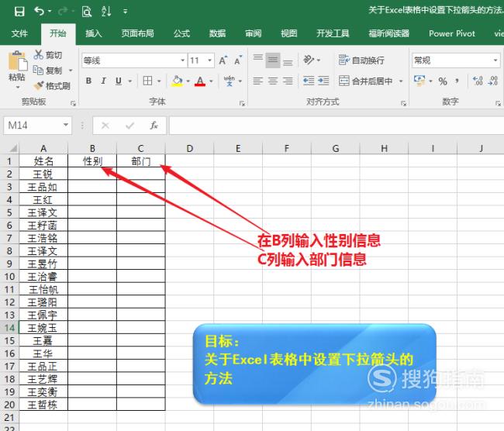Switch to the Power Pivot tab
This screenshot has height=431, width=504.
(452, 33)
